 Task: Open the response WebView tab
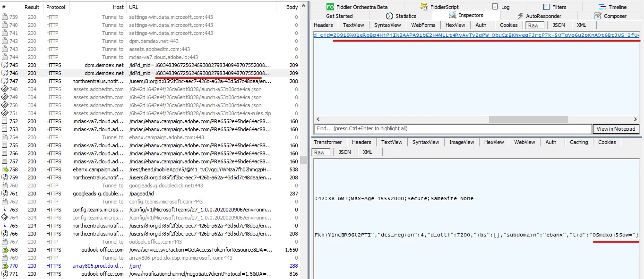coord(524,142)
